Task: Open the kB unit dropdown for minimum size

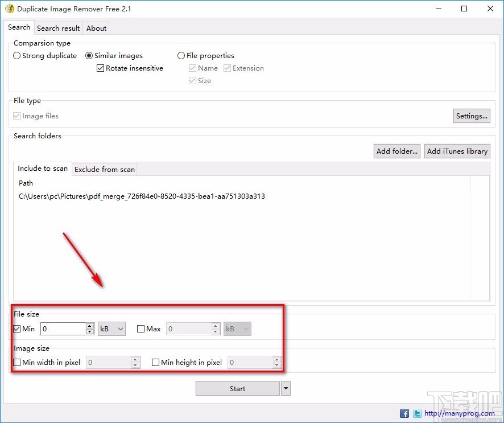Action: point(111,328)
